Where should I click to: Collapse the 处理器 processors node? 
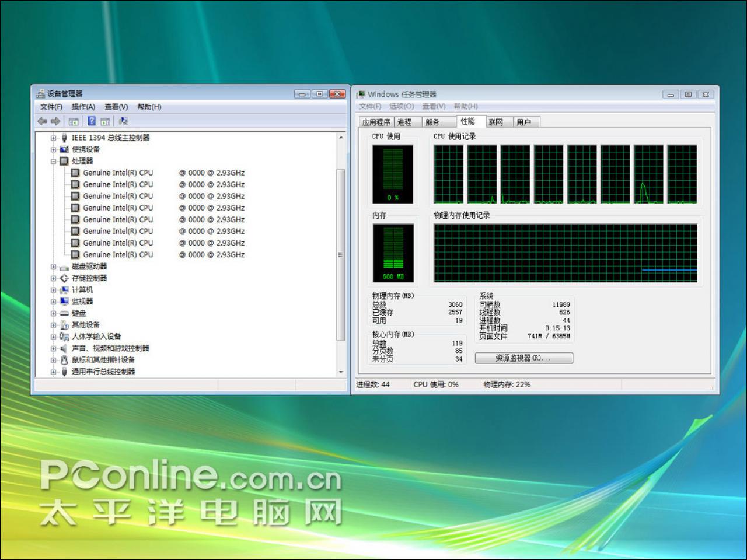click(x=54, y=162)
